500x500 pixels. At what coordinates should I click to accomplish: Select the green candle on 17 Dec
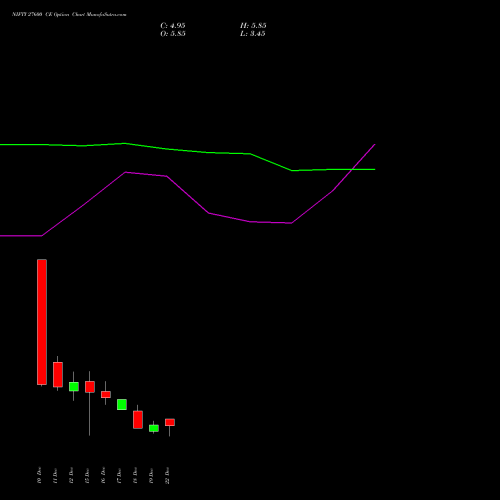[x=122, y=404]
